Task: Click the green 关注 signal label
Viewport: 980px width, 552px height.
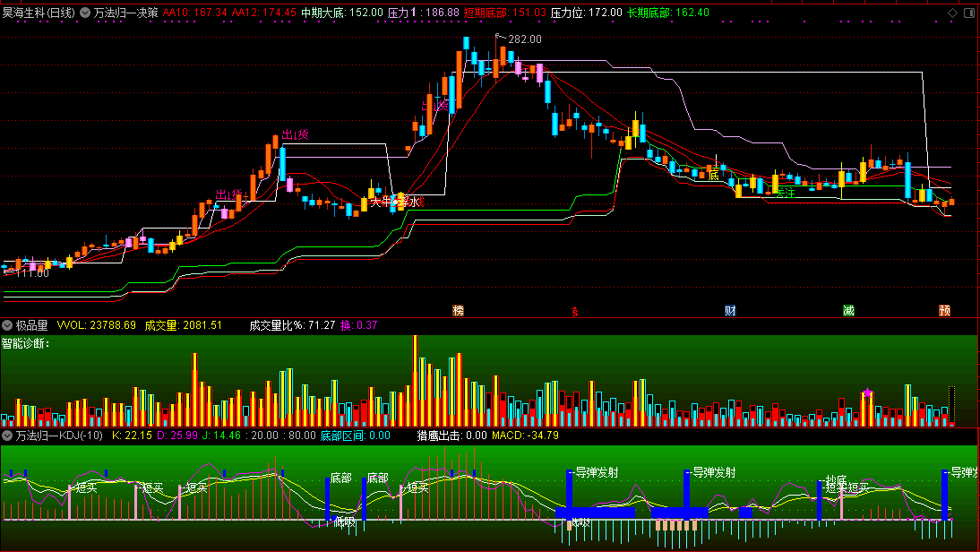Action: click(x=785, y=194)
